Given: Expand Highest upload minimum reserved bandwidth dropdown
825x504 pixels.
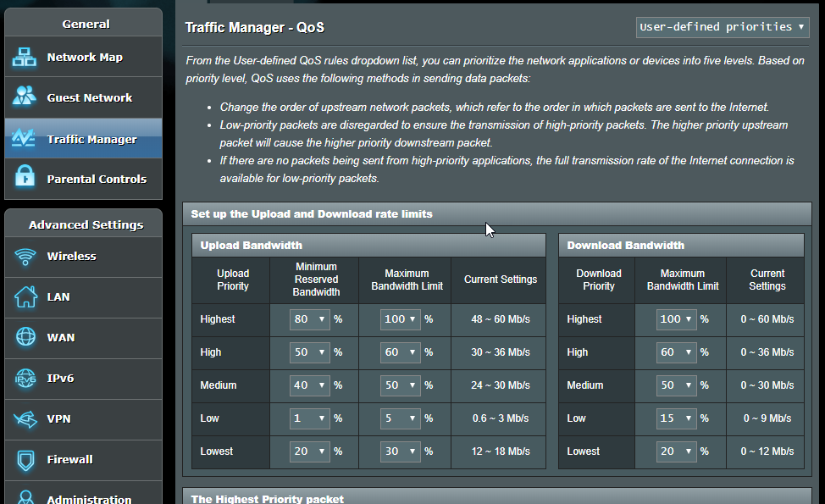Looking at the screenshot, I should 310,319.
